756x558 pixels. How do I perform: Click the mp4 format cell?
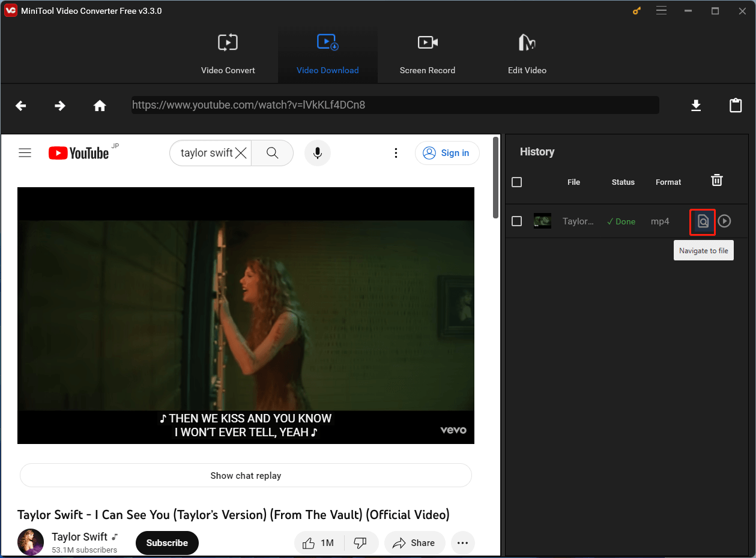(660, 221)
